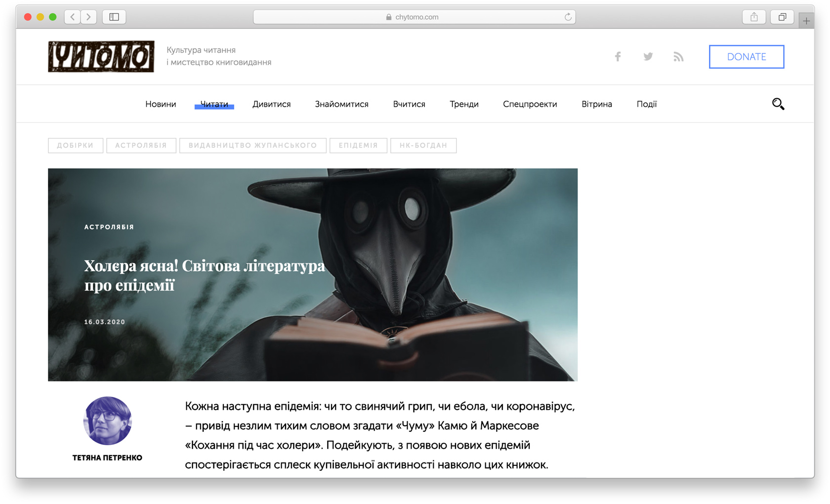Image resolution: width=830 pixels, height=504 pixels.
Task: Open the RSS feed icon
Action: click(678, 57)
